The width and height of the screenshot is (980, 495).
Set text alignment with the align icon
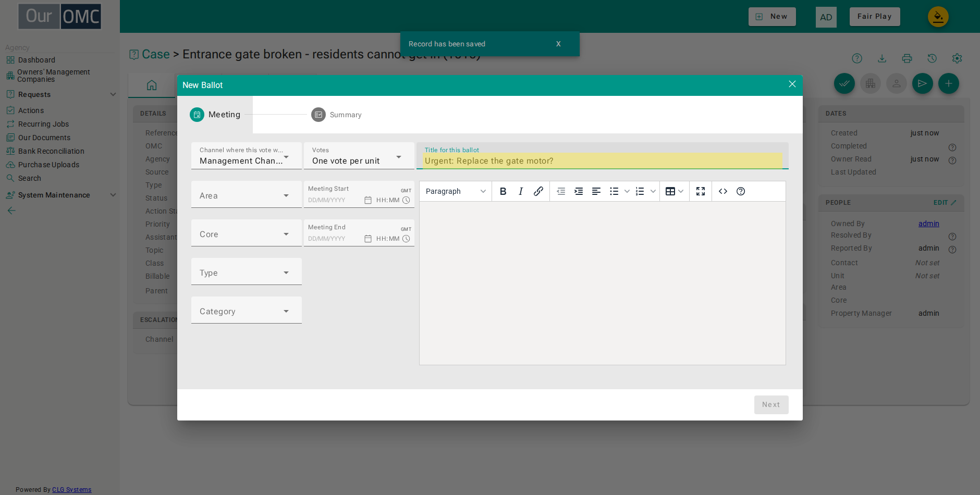point(596,191)
